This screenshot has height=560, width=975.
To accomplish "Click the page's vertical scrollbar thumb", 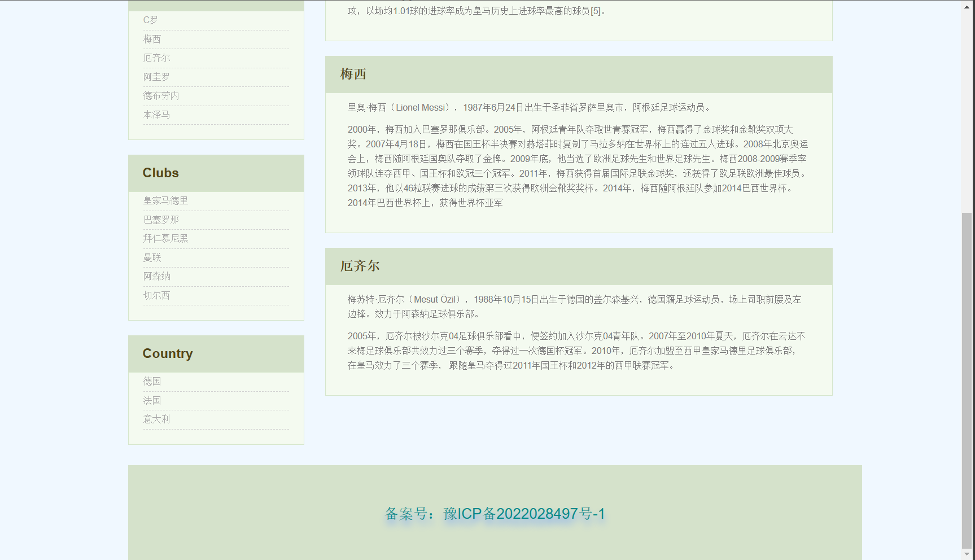I will 967,380.
